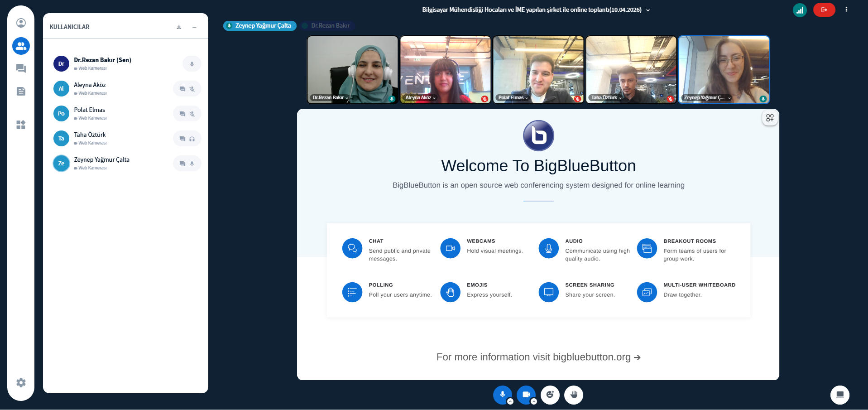
Task: Toggle webcam sharing in bottom toolbar
Action: click(526, 395)
